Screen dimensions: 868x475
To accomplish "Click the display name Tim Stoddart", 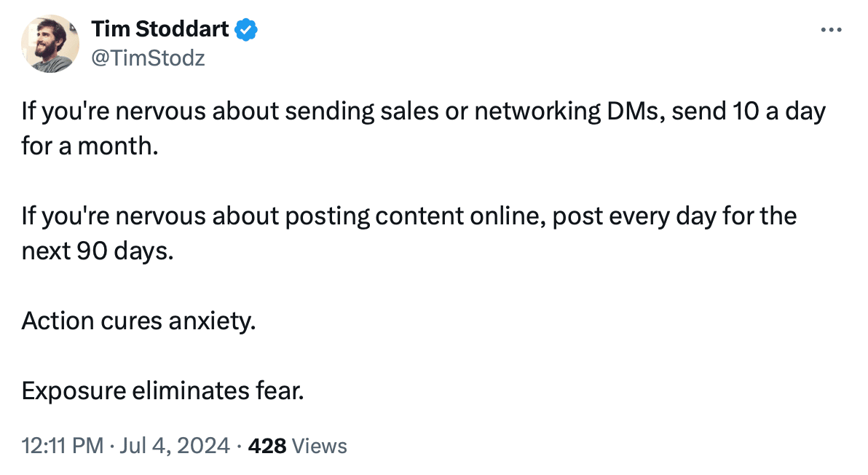I will (x=160, y=30).
